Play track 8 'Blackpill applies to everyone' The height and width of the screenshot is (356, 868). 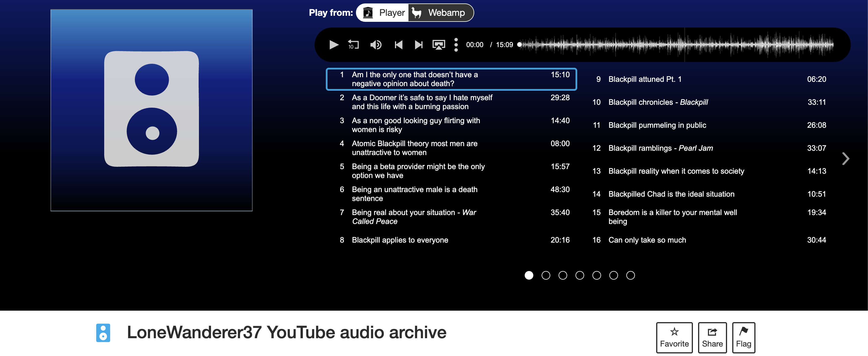click(452, 240)
